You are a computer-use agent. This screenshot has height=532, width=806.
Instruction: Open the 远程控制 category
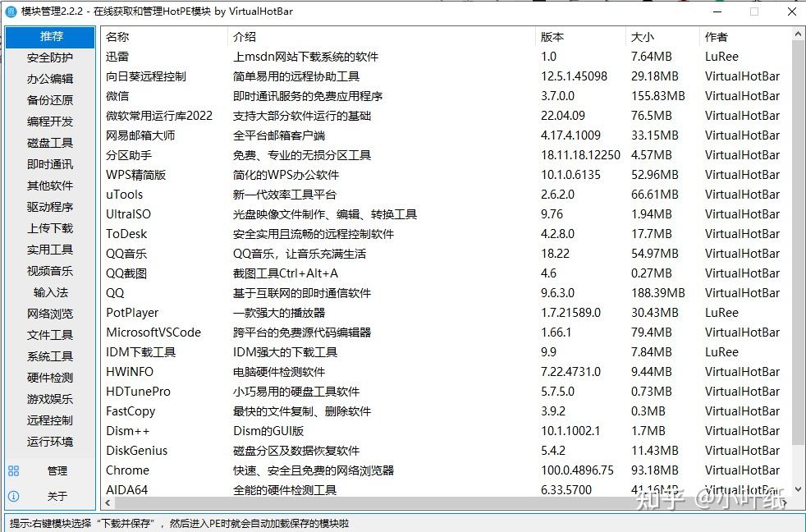point(51,420)
